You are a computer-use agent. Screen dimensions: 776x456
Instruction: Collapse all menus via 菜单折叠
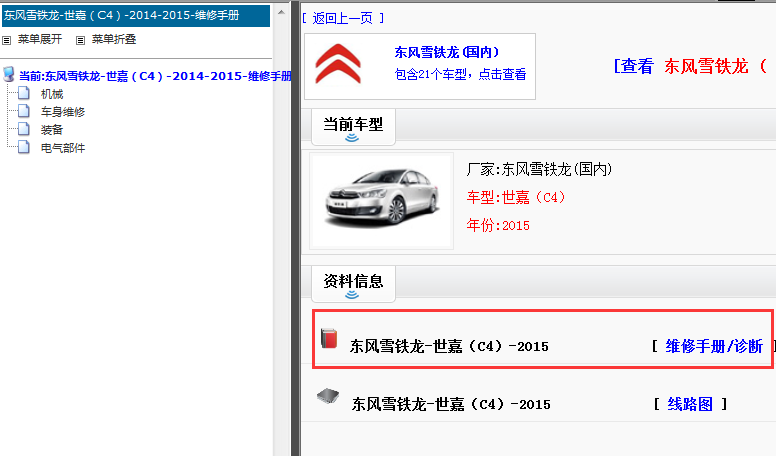(x=114, y=39)
